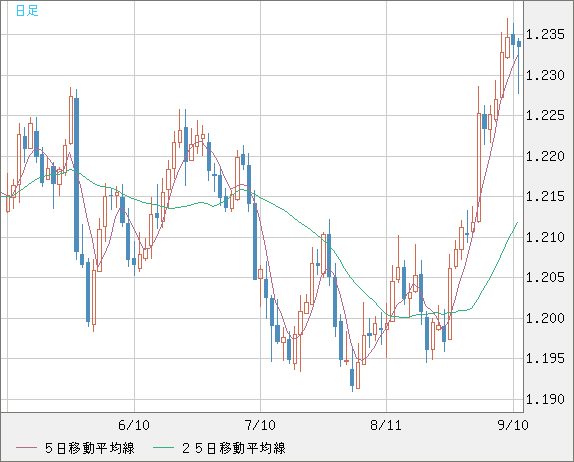Image resolution: width=574 pixels, height=462 pixels.
Task: Click the 1.200 price axis label
Action: [x=545, y=318]
